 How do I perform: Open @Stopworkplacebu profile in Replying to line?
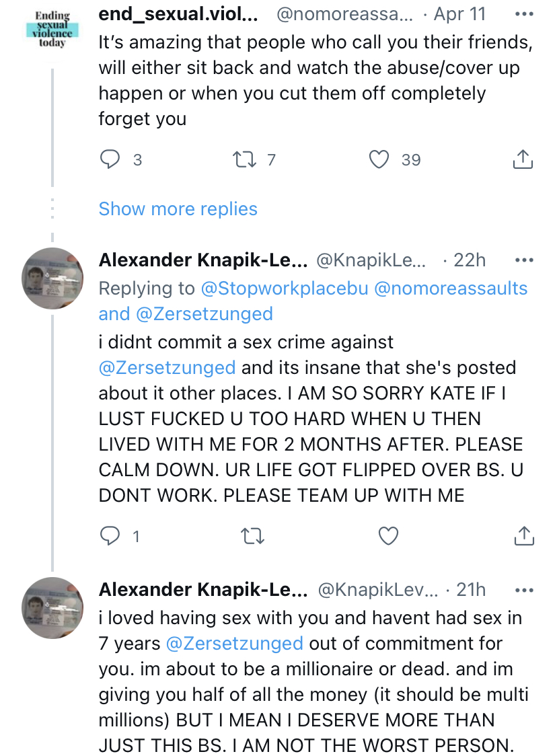(x=284, y=289)
